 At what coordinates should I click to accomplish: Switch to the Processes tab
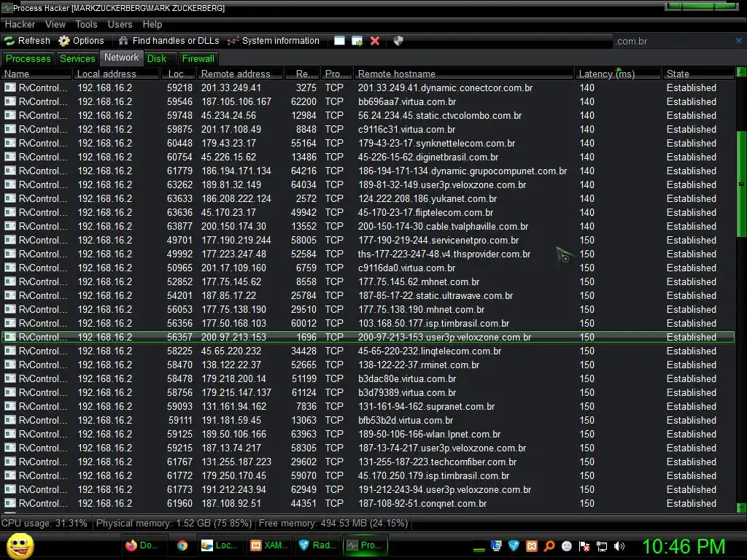[x=28, y=58]
